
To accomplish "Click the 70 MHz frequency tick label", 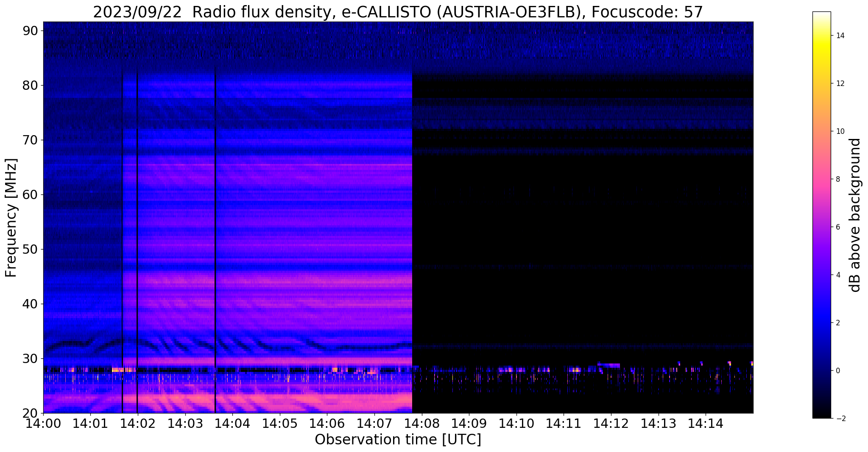I will pos(30,140).
